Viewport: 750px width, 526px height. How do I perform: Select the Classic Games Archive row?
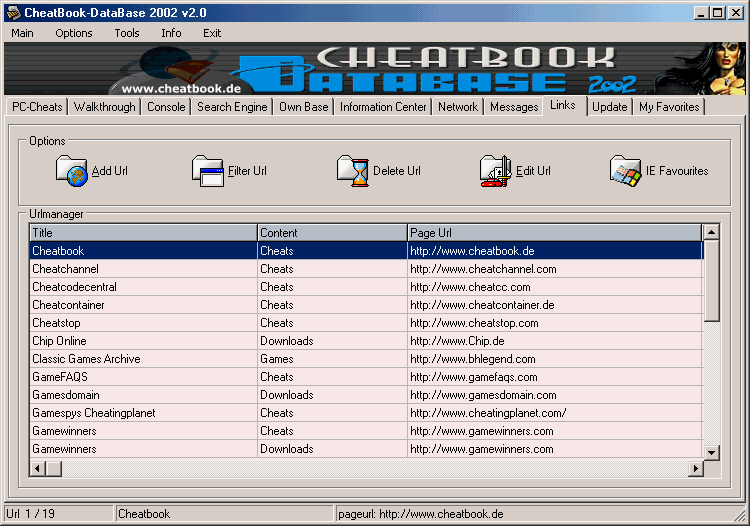pyautogui.click(x=86, y=359)
